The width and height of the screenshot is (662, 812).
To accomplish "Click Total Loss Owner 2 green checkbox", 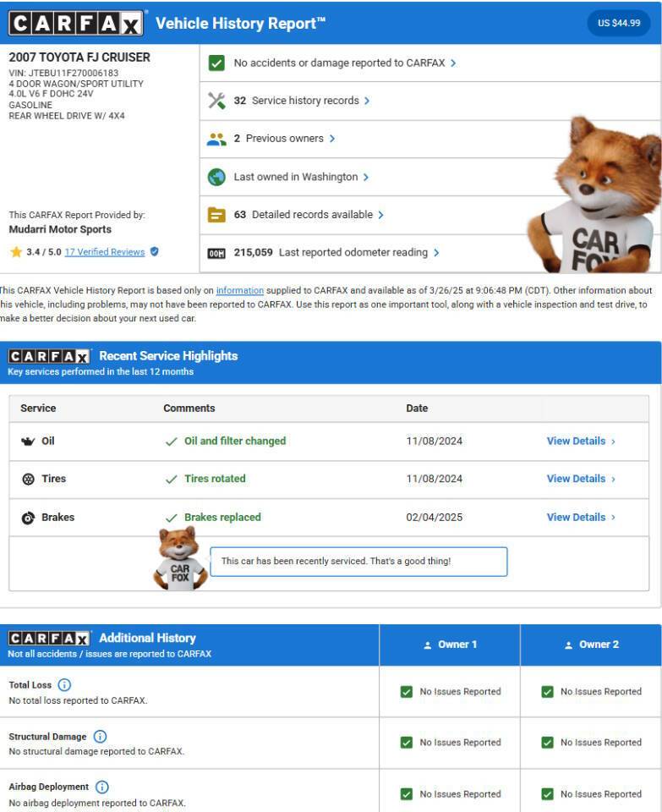I will point(548,692).
